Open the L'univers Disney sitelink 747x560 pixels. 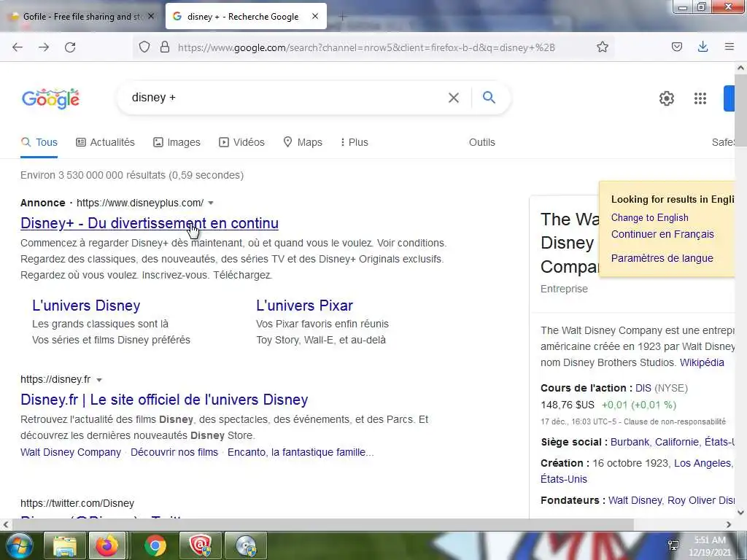(x=86, y=306)
